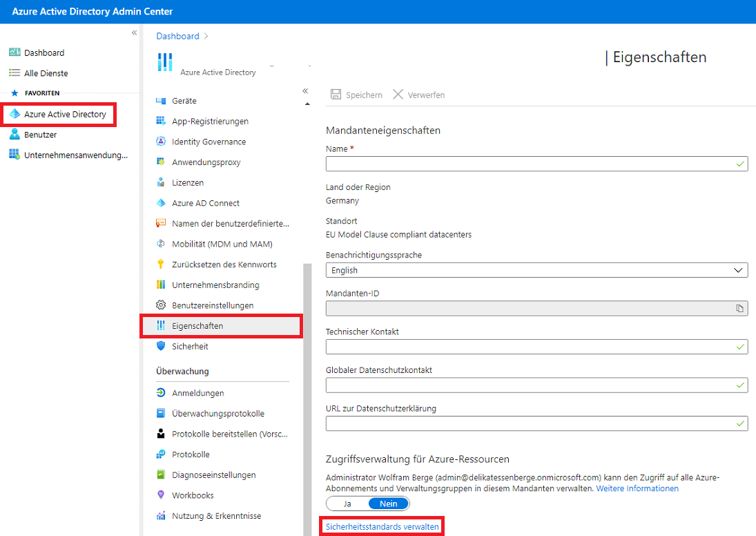Click the Name input field
756x536 pixels.
pyautogui.click(x=536, y=164)
